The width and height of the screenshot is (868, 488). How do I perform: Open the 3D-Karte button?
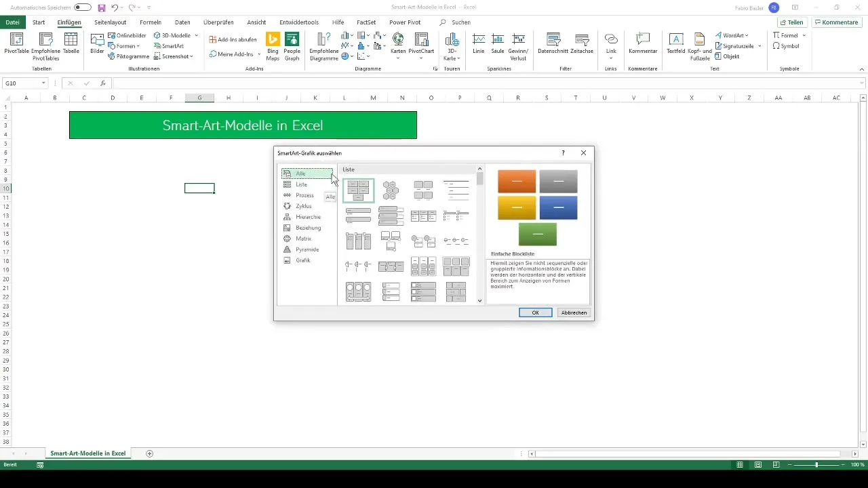452,47
